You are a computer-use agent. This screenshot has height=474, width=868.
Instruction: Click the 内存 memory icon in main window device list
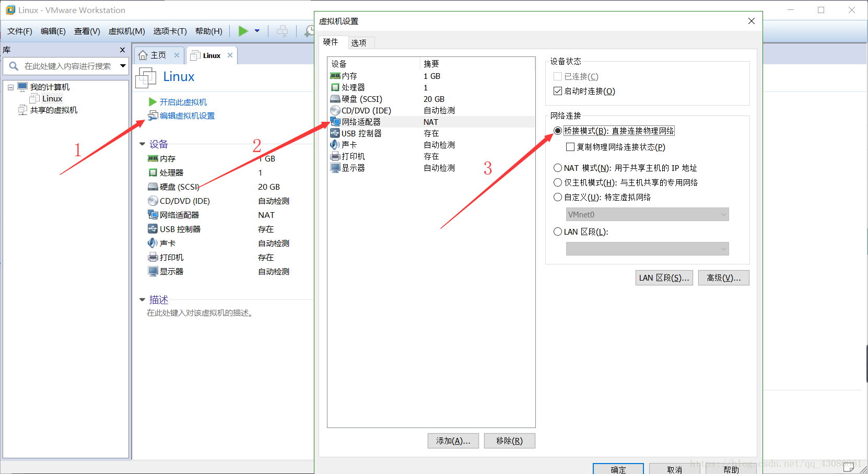153,158
